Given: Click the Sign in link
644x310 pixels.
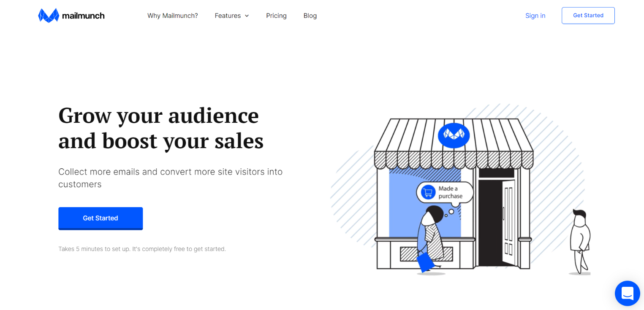Looking at the screenshot, I should click(535, 16).
